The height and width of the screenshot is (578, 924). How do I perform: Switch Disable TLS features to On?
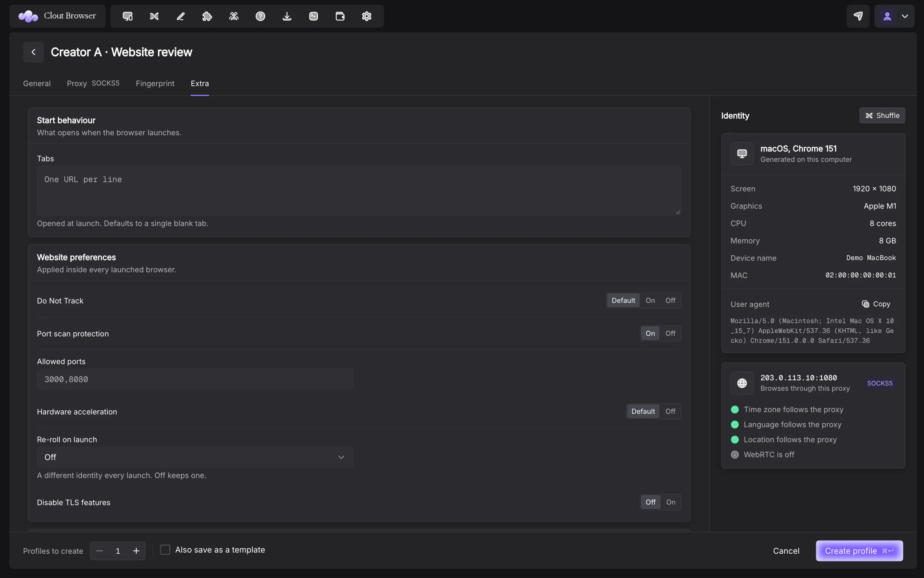pyautogui.click(x=671, y=502)
